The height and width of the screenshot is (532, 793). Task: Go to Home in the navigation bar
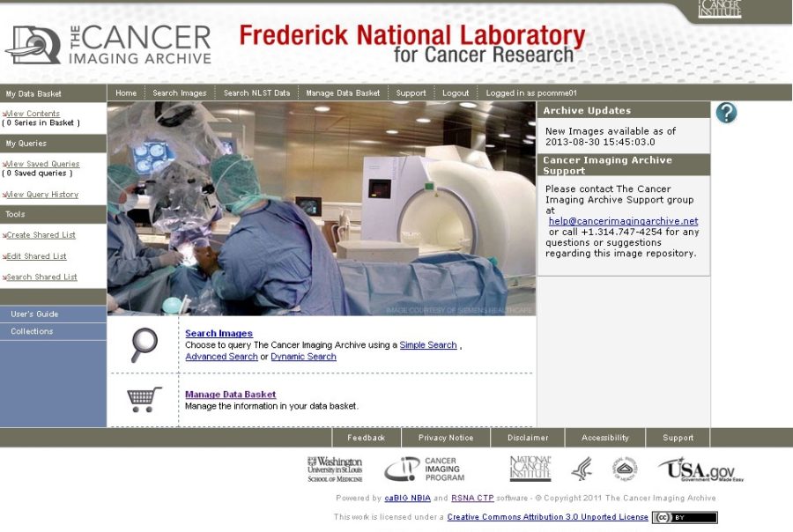tap(126, 93)
